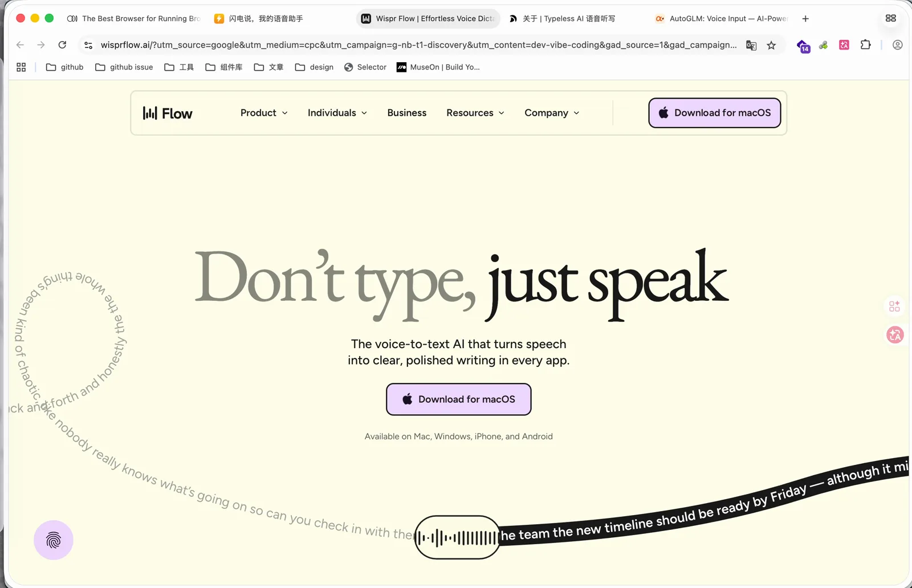Click the Google Translate icon in the address bar
The width and height of the screenshot is (912, 588).
pos(751,45)
